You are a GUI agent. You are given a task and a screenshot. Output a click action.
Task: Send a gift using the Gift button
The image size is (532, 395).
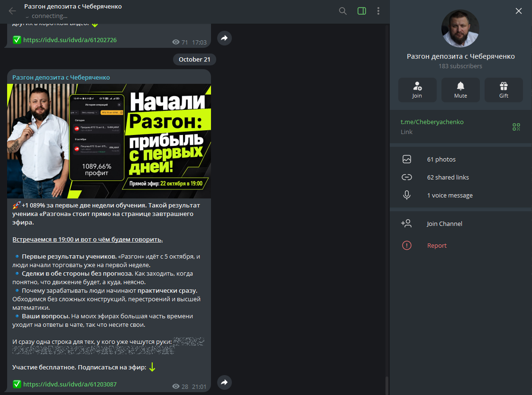[504, 90]
